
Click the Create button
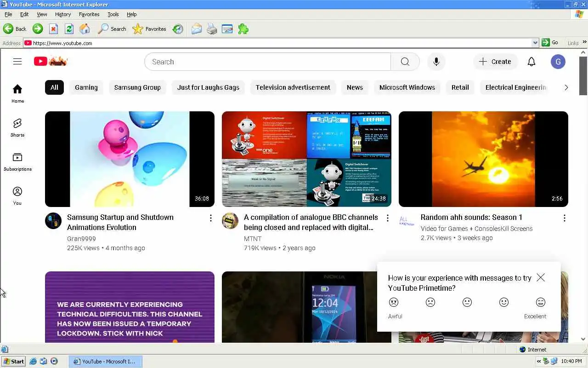(495, 62)
